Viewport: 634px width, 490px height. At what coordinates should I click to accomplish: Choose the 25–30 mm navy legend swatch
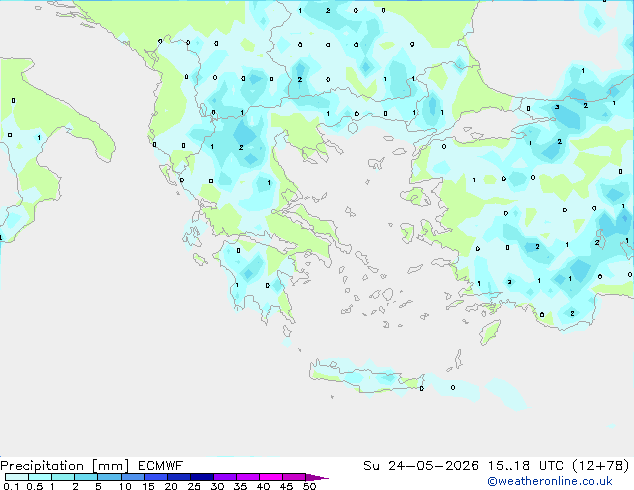point(202,477)
